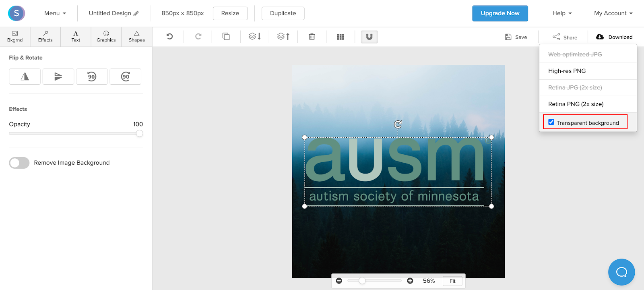Screen dimensions: 644x290
Task: Undo the last action
Action: point(169,37)
